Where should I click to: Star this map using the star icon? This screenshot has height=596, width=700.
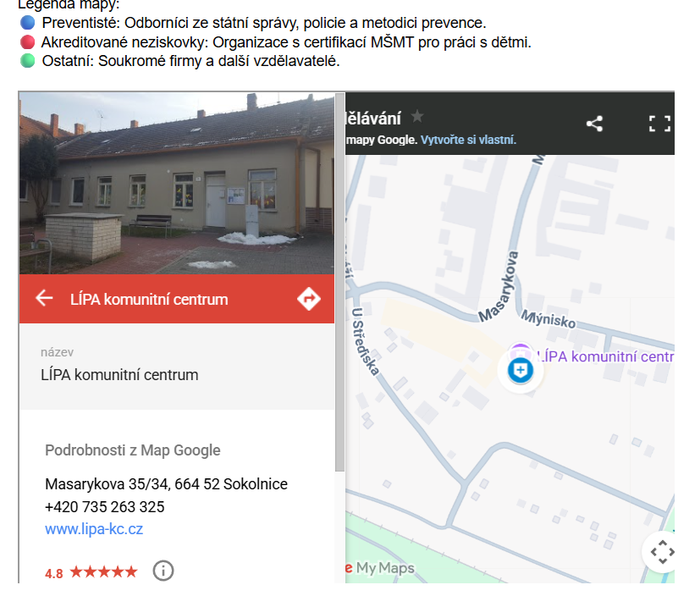point(417,117)
